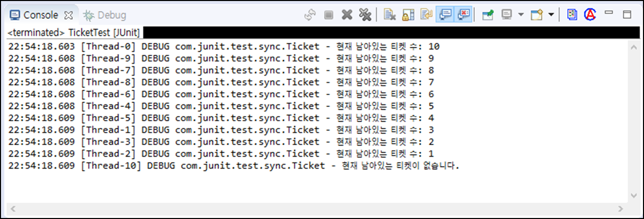Click the Display Selected Console monitor icon

tap(507, 15)
